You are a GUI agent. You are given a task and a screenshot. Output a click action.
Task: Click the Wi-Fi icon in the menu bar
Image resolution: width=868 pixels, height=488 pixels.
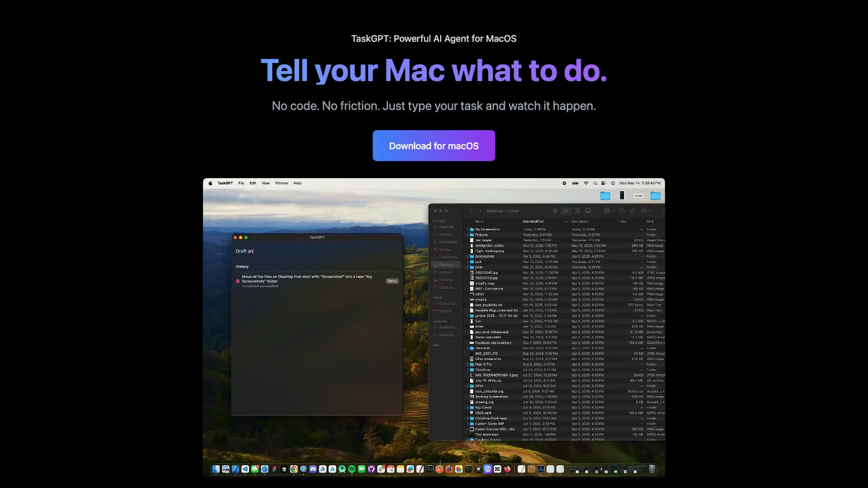586,183
